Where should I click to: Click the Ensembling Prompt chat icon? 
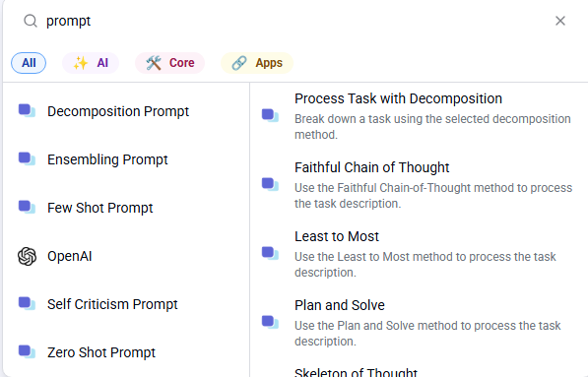tap(27, 158)
